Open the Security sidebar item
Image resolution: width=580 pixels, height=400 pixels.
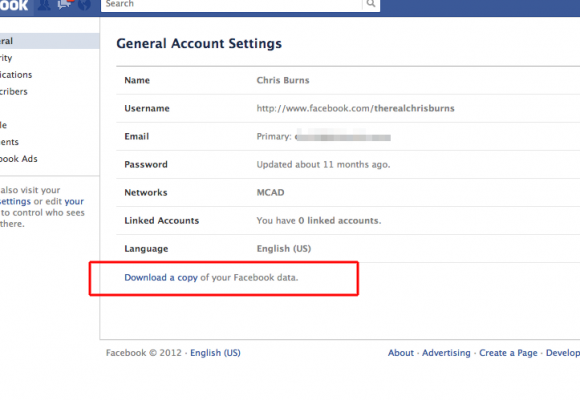(x=6, y=58)
